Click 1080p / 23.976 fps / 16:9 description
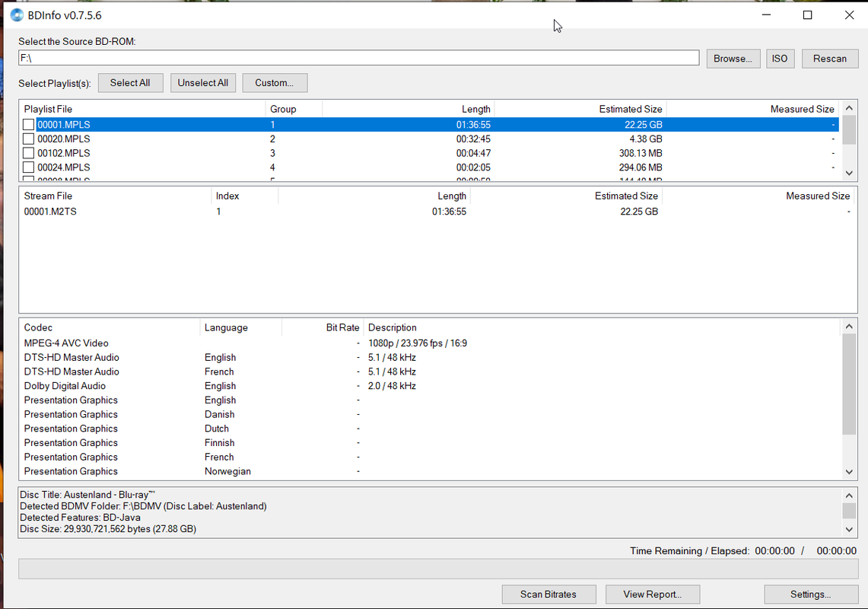Screen dimensions: 868x609 (x=418, y=343)
